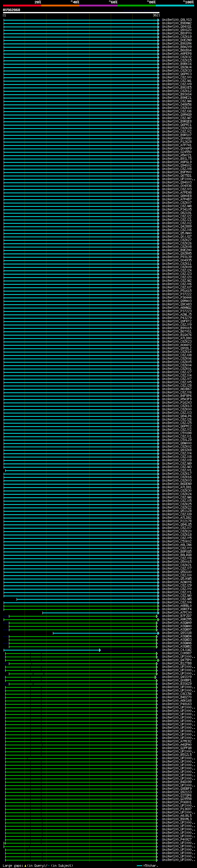Select hit label UniRef100_C0H987
This screenshot has width=197, height=868.
(177, 653)
